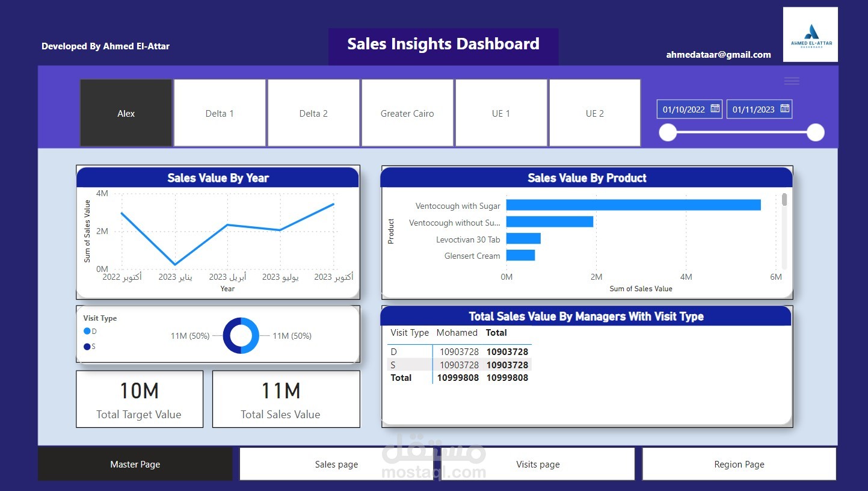
Task: Click the Total Sales Value card 11M
Action: click(286, 399)
